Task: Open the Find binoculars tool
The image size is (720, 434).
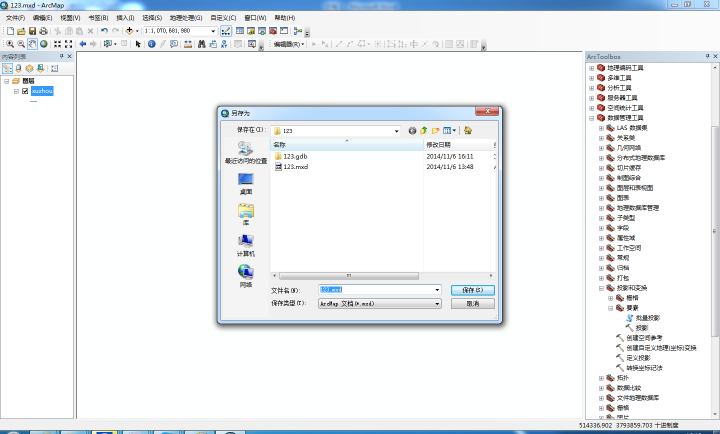Action: point(201,44)
